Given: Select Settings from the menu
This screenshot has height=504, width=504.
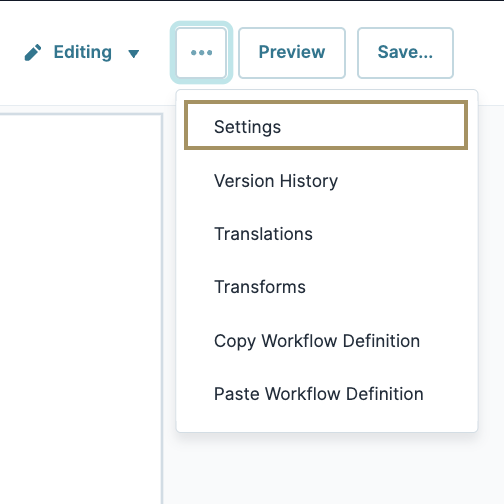Looking at the screenshot, I should [x=326, y=125].
